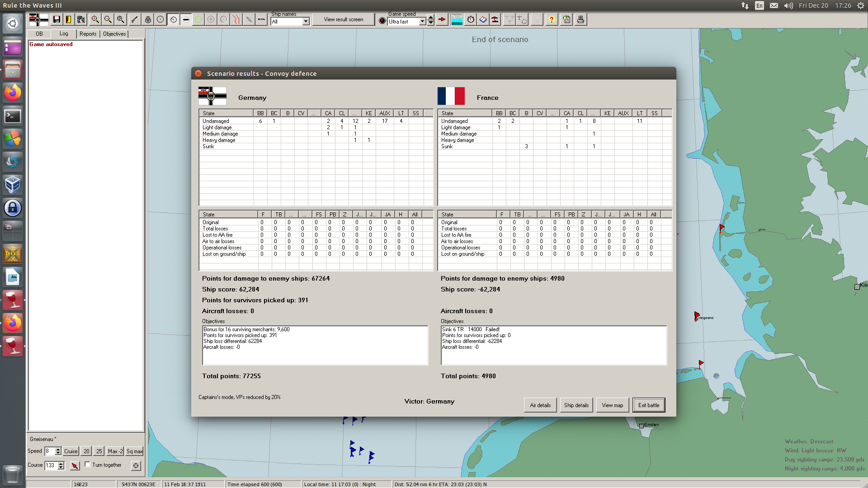Save the game with the floppy disk icon
Screen dimensions: 868x488
click(x=57, y=19)
